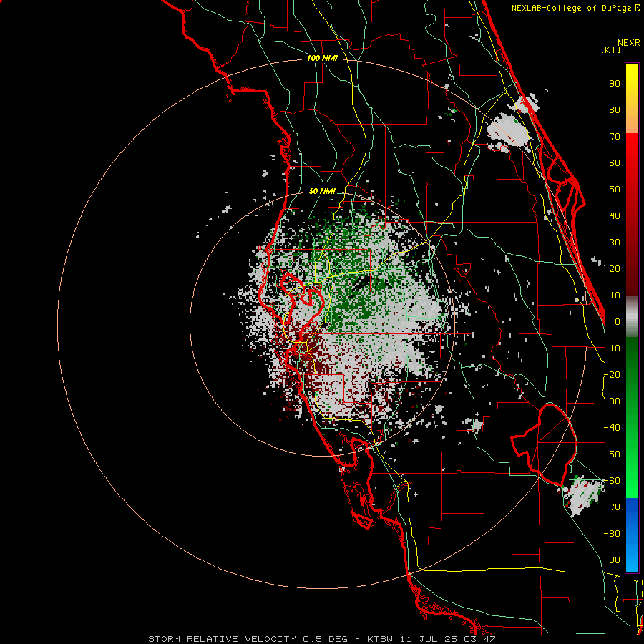Click the positive 60 scale value
The image size is (644, 644).
tap(615, 162)
